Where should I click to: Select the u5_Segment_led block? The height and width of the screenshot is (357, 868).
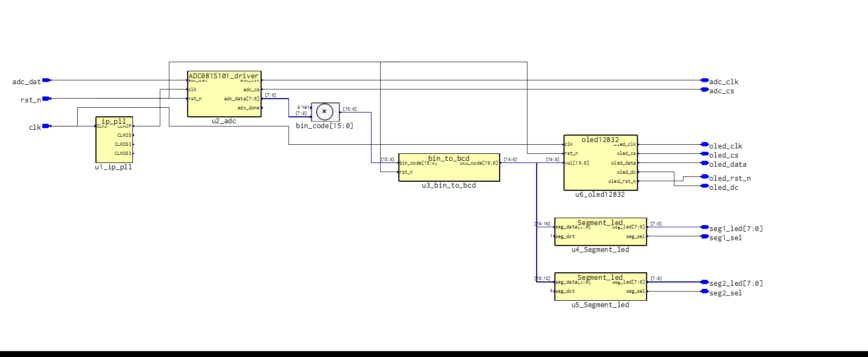pyautogui.click(x=600, y=286)
